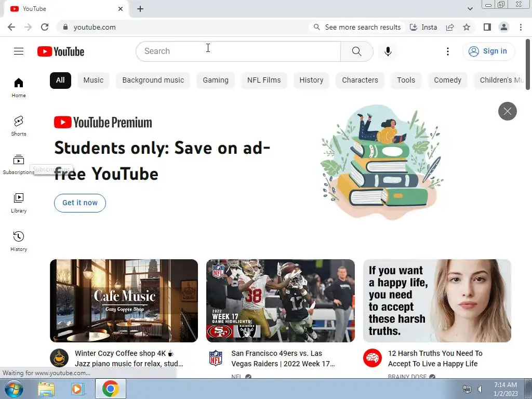Close the YouTube browser tab
Viewport: 532px width, 399px height.
[121, 9]
